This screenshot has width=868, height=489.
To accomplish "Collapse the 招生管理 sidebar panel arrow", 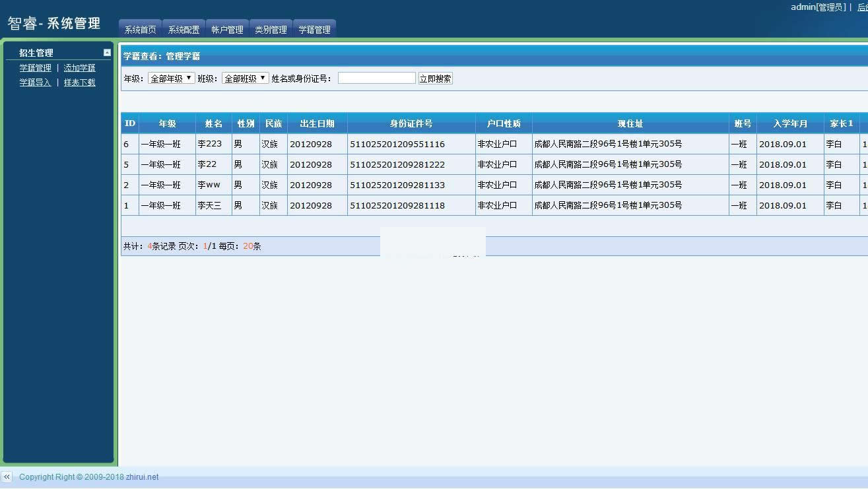I will pyautogui.click(x=107, y=51).
